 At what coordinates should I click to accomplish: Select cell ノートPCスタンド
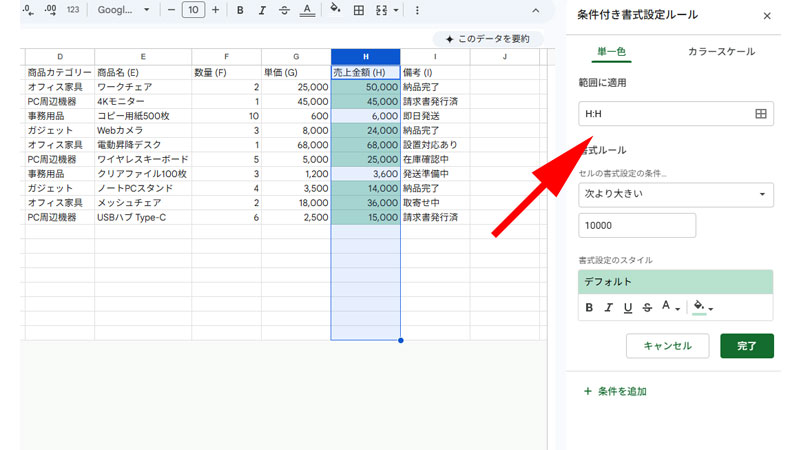click(143, 188)
